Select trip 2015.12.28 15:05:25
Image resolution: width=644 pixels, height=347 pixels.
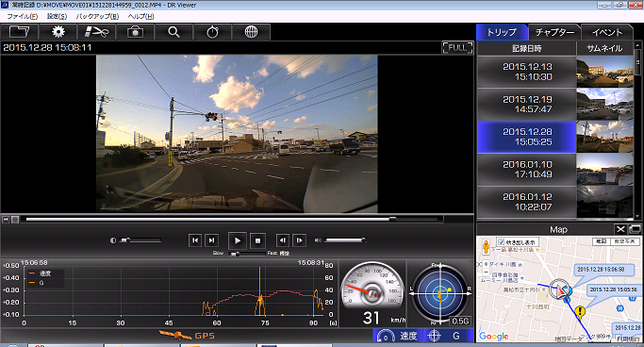coord(527,137)
